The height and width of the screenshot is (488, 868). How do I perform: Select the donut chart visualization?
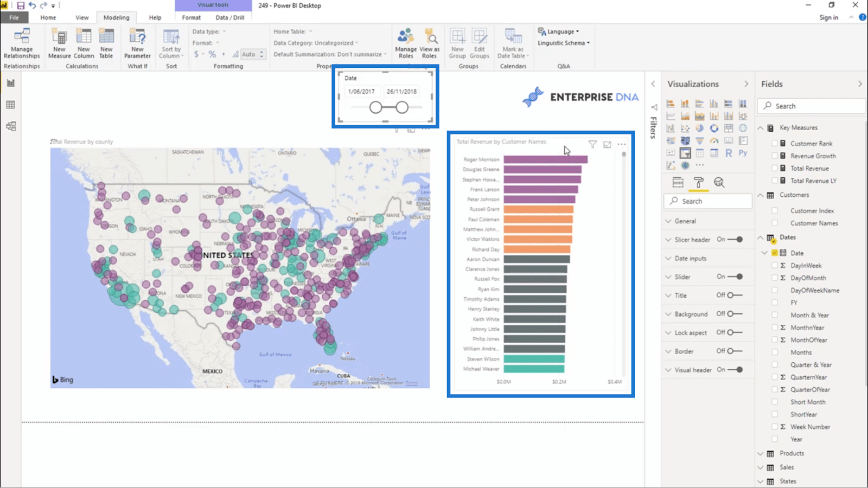(x=714, y=129)
